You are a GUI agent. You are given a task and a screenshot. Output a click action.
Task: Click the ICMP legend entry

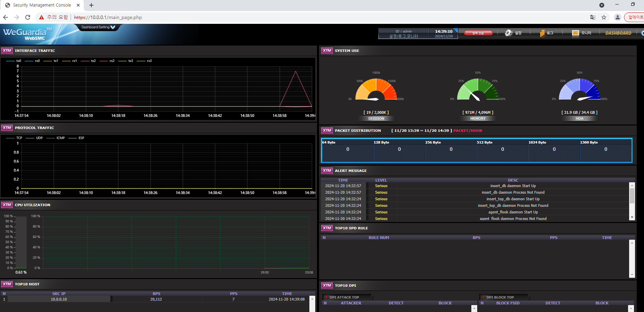click(x=56, y=138)
